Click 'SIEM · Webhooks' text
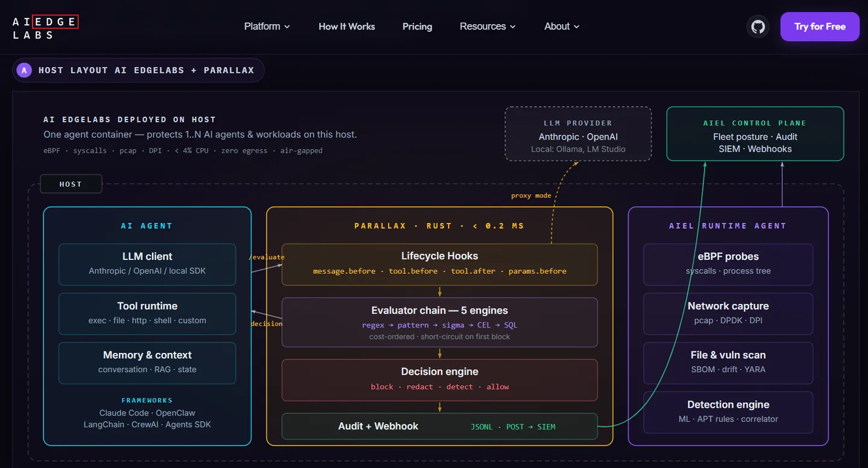Screen dimensions: 868x468 point(755,149)
